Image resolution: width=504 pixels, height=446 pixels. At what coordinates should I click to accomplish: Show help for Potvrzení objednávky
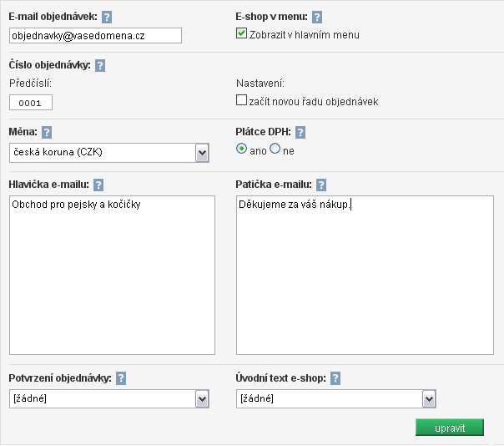121,378
